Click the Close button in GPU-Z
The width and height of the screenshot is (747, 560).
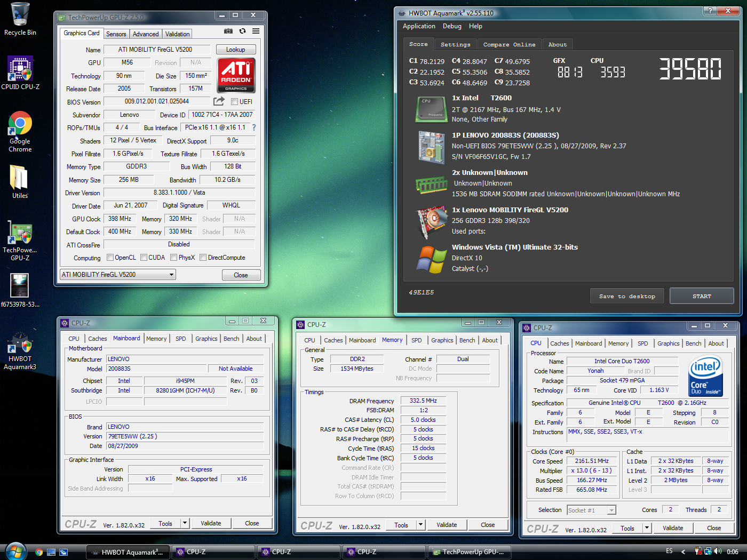click(x=241, y=275)
